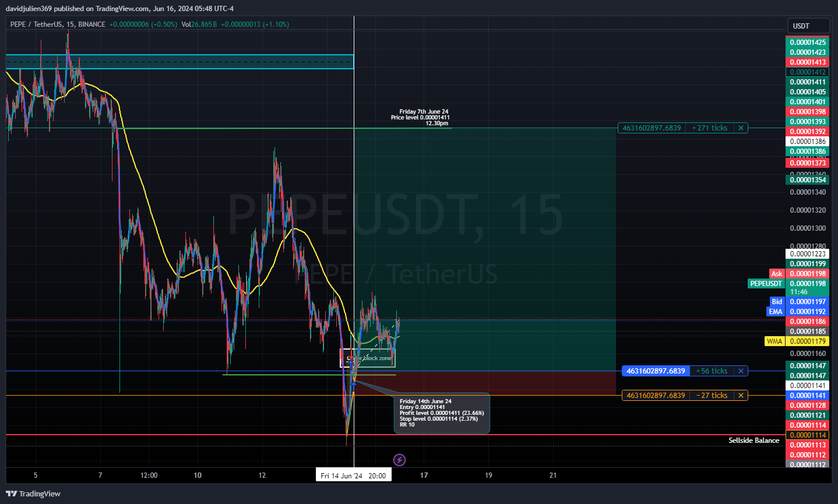The width and height of the screenshot is (838, 504).
Task: Select blue quantity label on +56 ticks line
Action: pyautogui.click(x=656, y=371)
